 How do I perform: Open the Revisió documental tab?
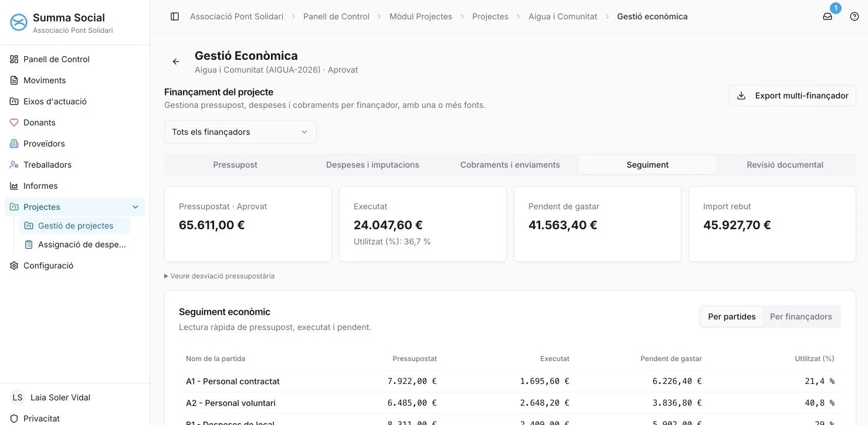[785, 165]
